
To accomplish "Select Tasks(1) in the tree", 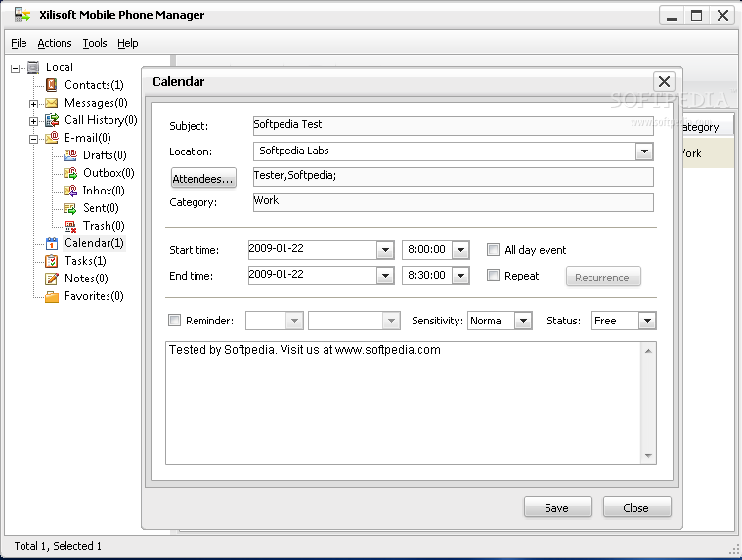I will [x=85, y=261].
